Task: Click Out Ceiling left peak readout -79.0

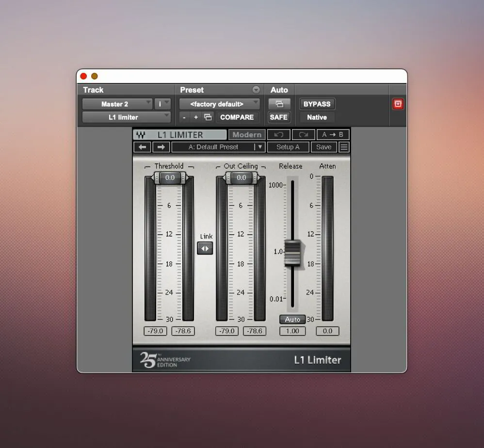Action: (x=227, y=331)
